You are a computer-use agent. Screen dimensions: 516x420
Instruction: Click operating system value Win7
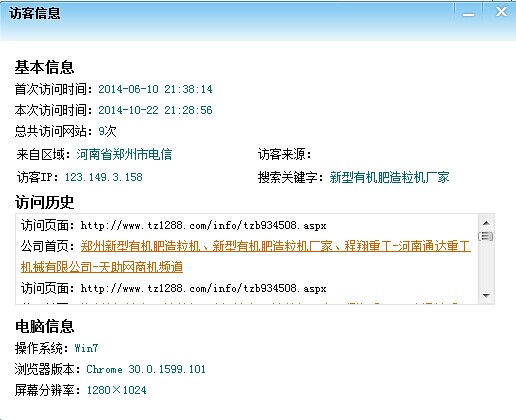(86, 348)
